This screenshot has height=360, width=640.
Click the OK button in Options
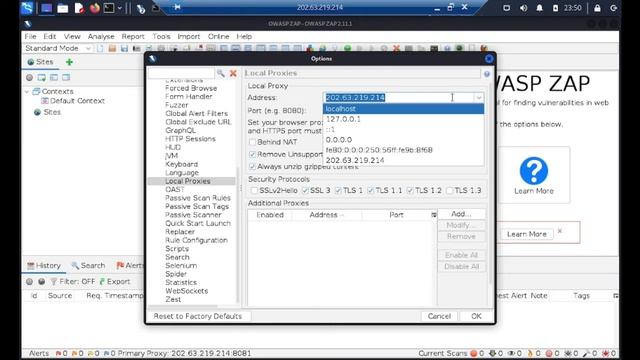(x=476, y=316)
